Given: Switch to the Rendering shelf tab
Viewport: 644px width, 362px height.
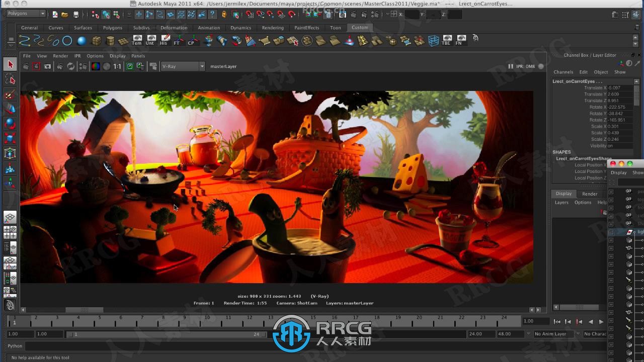Looking at the screenshot, I should pyautogui.click(x=273, y=28).
